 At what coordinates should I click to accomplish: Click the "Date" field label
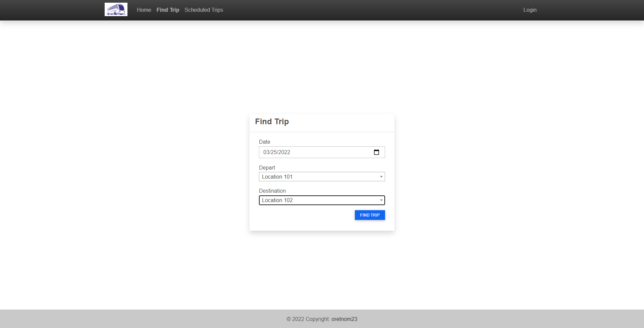[x=264, y=142]
